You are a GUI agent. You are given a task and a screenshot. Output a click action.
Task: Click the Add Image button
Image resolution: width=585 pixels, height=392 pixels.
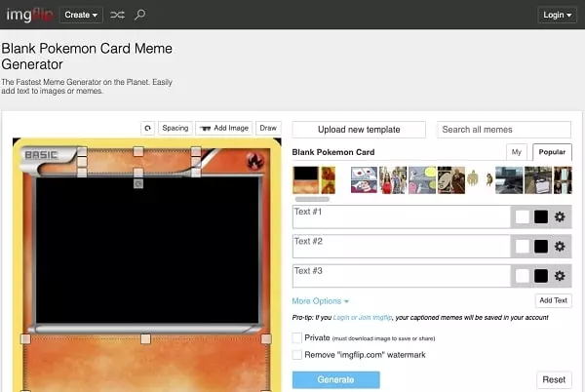[x=224, y=128]
